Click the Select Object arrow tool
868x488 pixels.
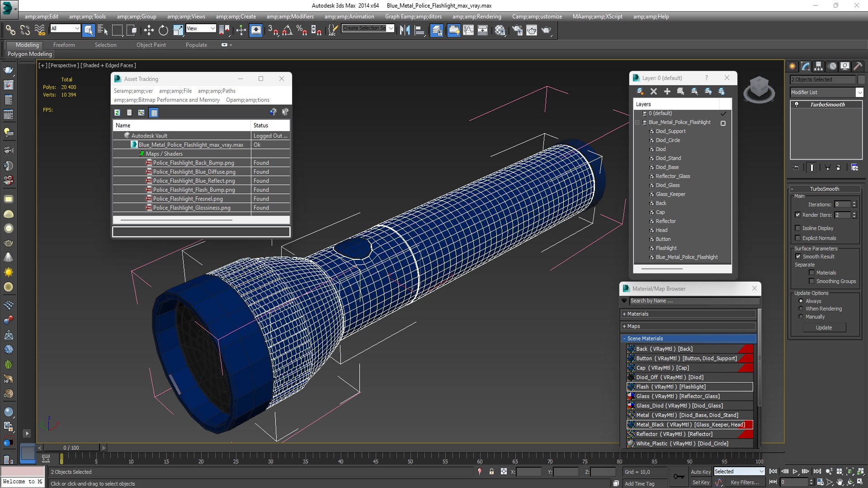pos(89,30)
